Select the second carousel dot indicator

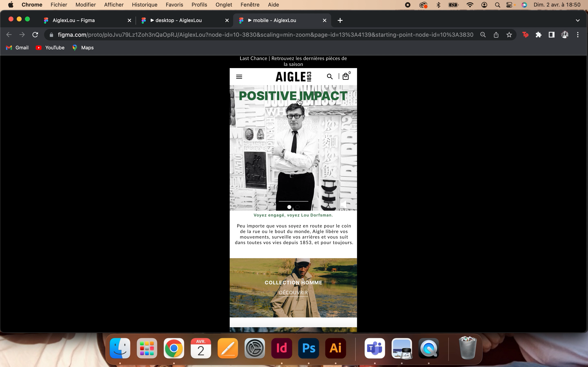point(297,207)
